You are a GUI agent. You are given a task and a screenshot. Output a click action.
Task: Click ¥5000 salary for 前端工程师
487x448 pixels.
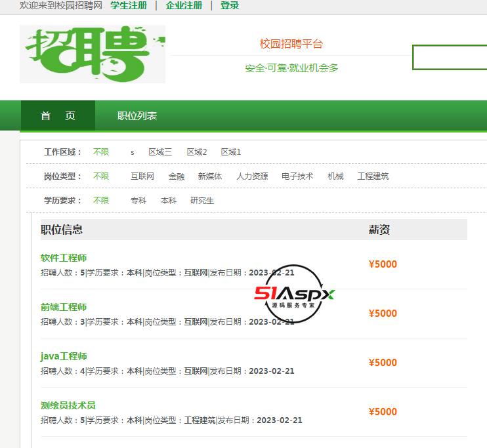(x=383, y=313)
